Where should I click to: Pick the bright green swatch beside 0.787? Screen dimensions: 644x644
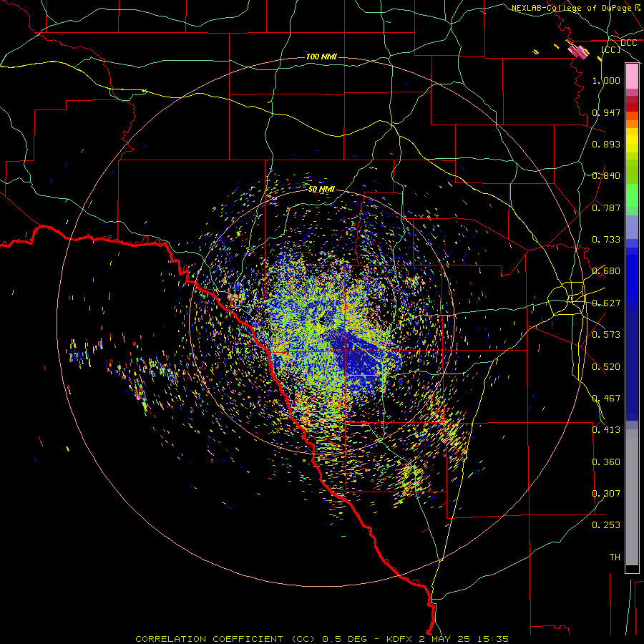click(x=632, y=195)
